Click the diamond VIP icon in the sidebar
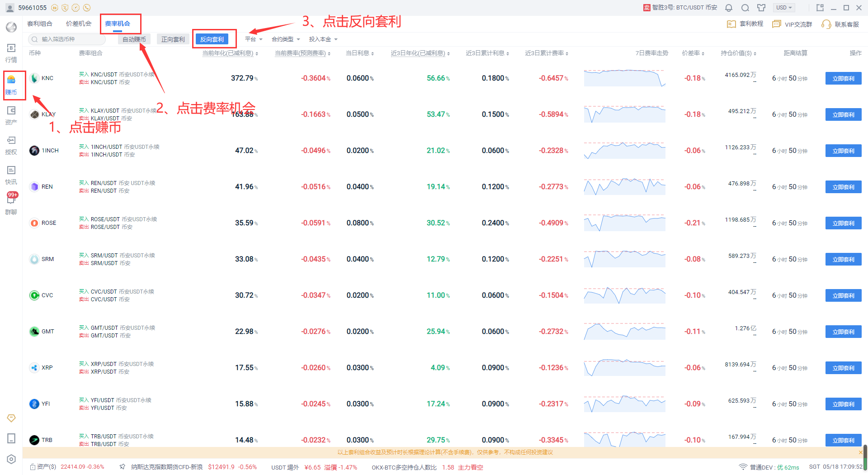 pos(11,418)
